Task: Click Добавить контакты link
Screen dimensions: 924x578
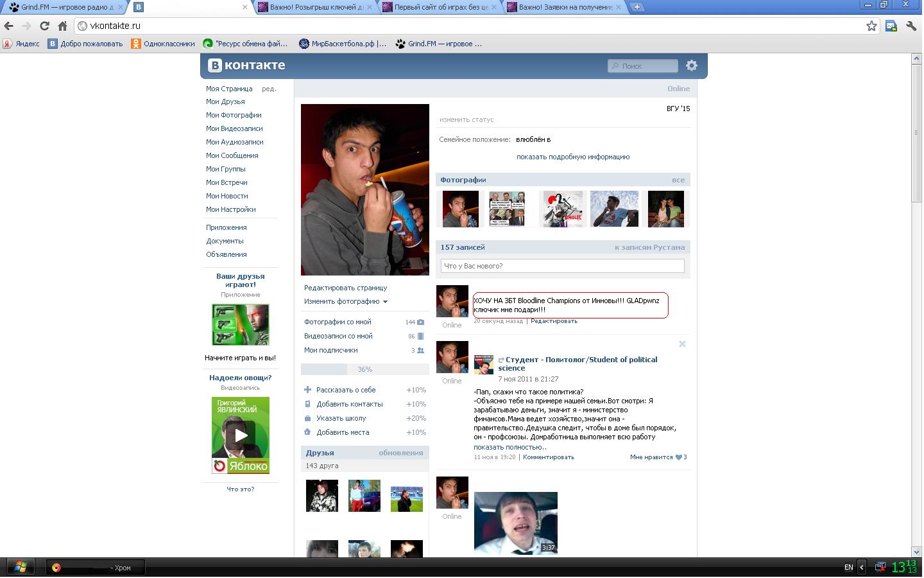Action: (349, 404)
